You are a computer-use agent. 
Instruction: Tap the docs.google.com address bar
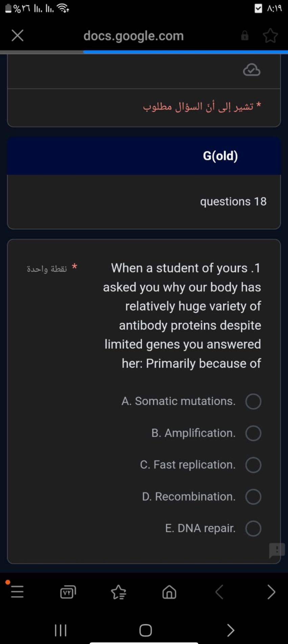tap(134, 35)
